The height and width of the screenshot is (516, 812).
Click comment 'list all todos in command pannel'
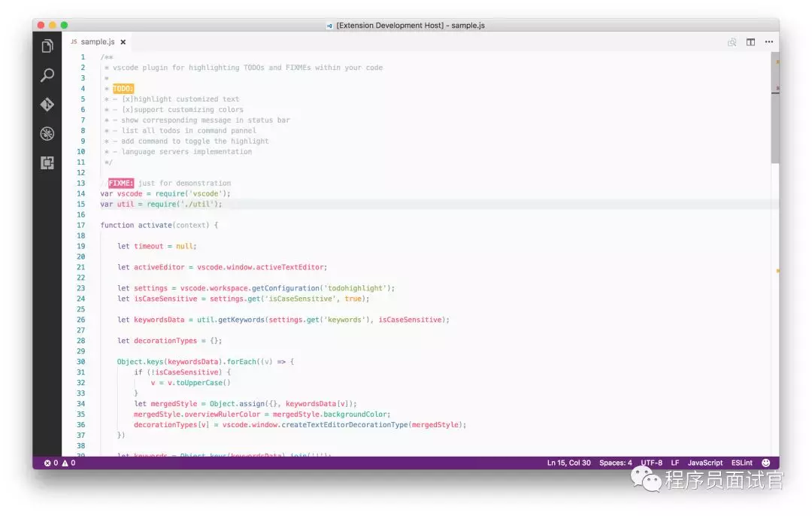pyautogui.click(x=189, y=131)
